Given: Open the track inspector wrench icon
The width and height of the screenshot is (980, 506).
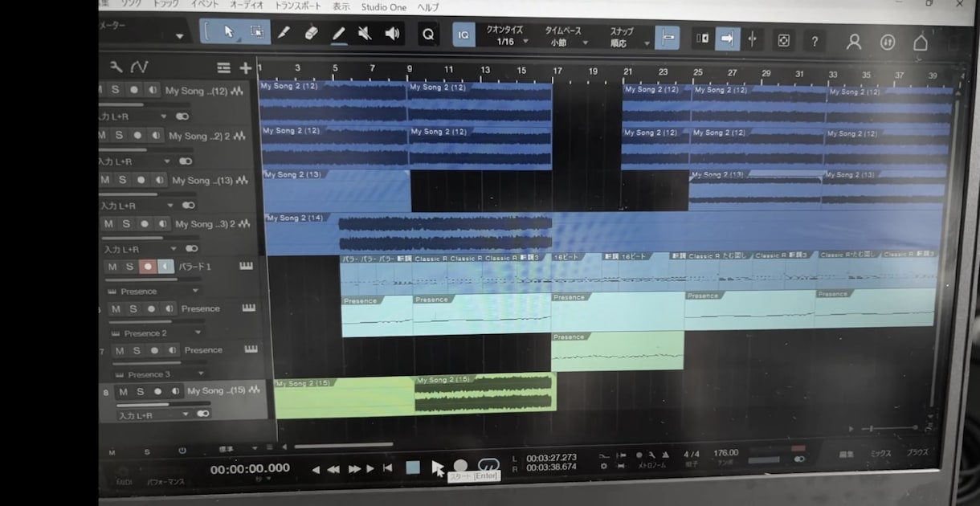Looking at the screenshot, I should click(116, 67).
